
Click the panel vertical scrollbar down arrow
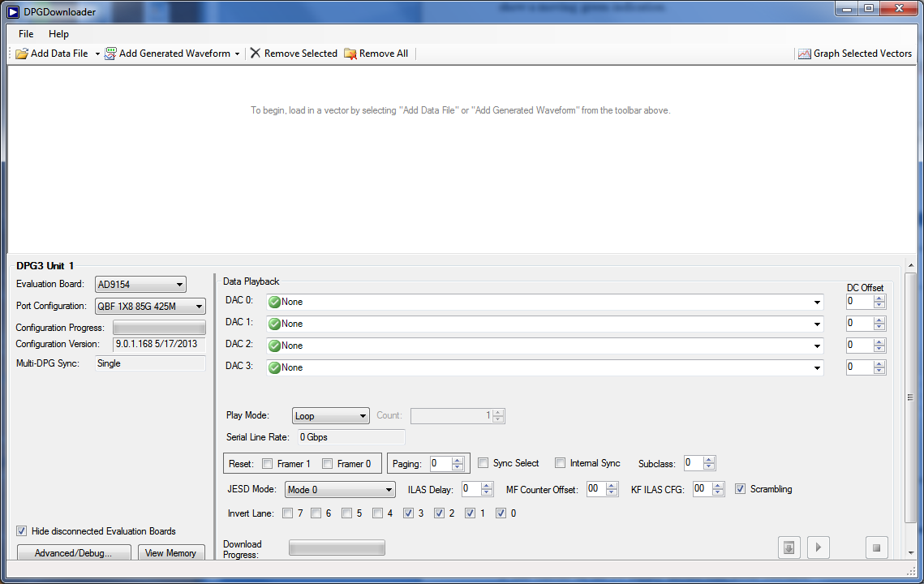(x=911, y=552)
